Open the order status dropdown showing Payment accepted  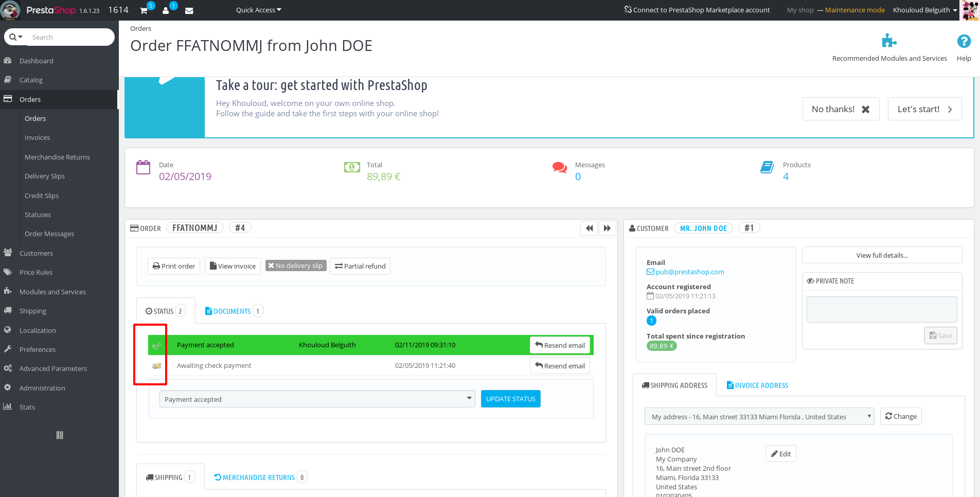[317, 399]
